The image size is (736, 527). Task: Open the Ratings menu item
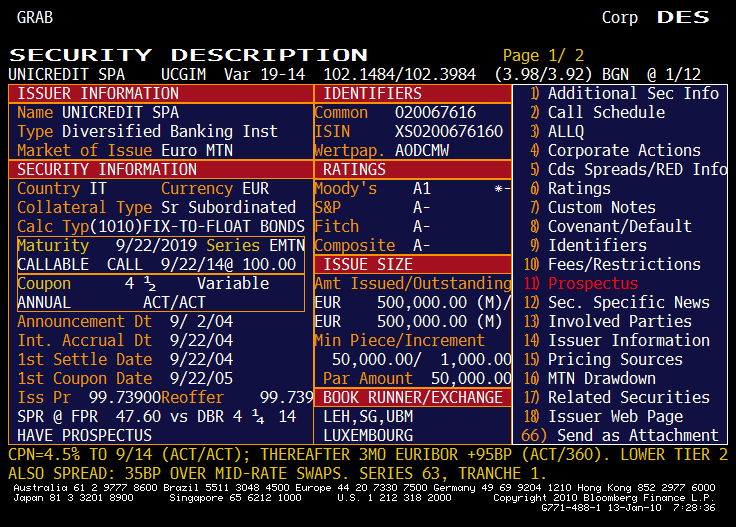click(578, 188)
